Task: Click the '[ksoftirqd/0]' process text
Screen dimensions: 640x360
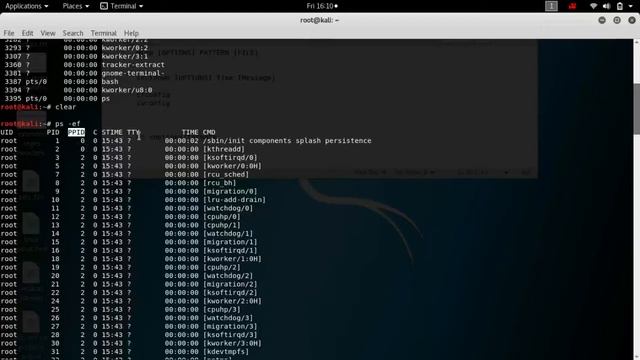Action: pos(230,158)
